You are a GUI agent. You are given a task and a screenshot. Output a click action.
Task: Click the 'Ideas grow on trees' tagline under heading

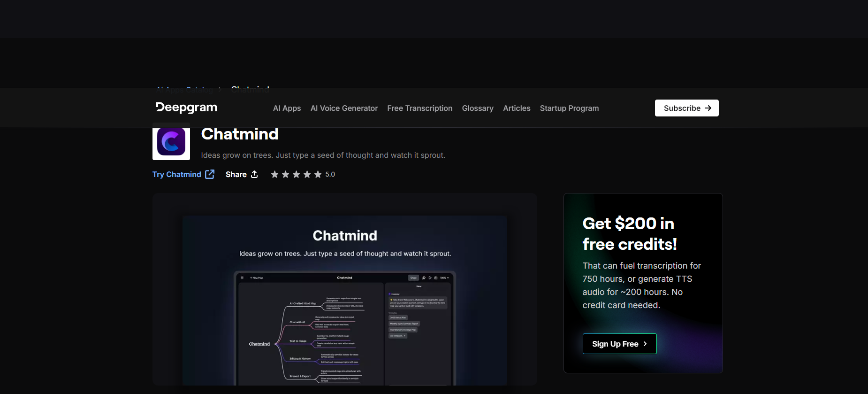click(323, 155)
